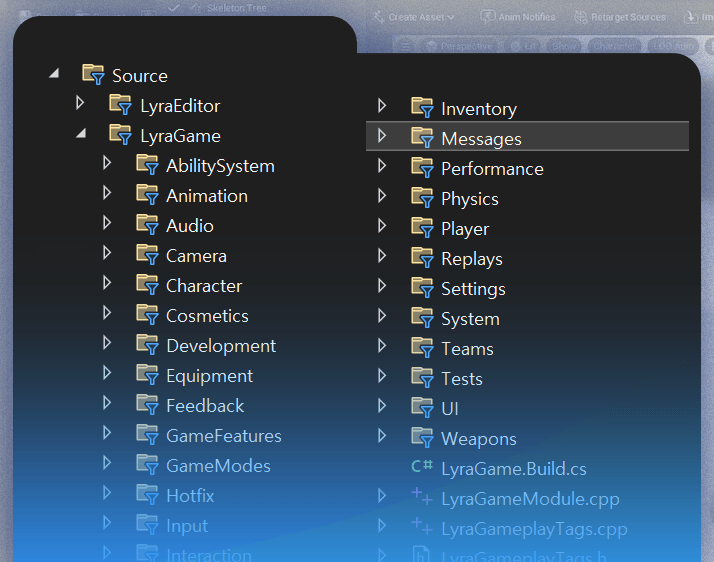This screenshot has height=562, width=714.
Task: Expand the Messages folder arrow
Action: pos(382,136)
